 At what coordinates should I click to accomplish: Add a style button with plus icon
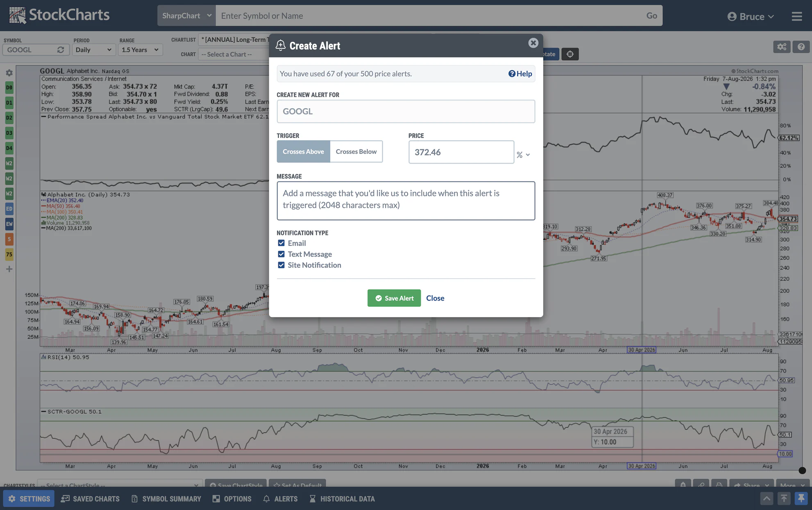9,269
